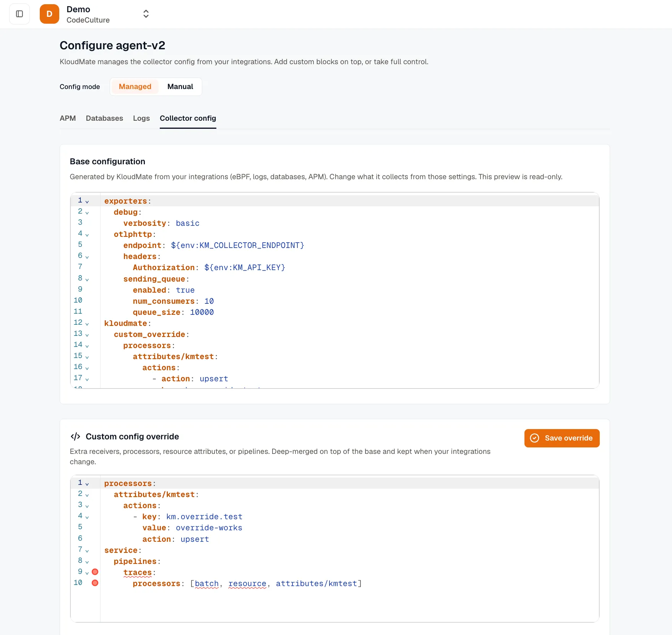Click the underlined resource processor entry

click(x=247, y=583)
